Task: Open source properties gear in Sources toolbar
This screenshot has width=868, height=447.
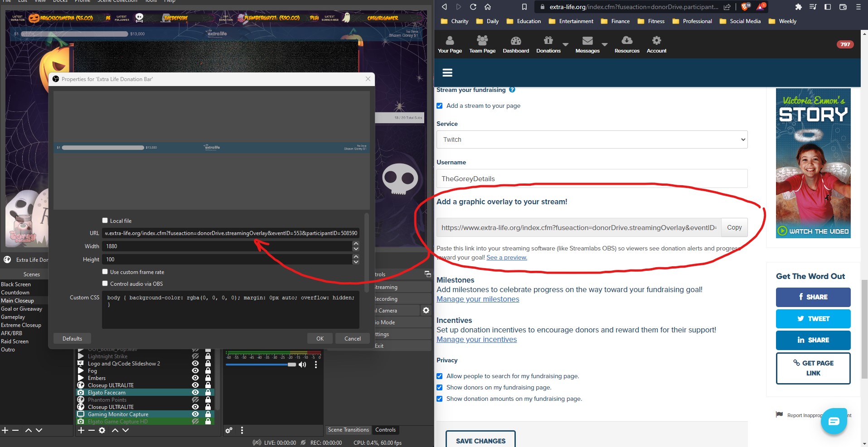Action: 102,430
